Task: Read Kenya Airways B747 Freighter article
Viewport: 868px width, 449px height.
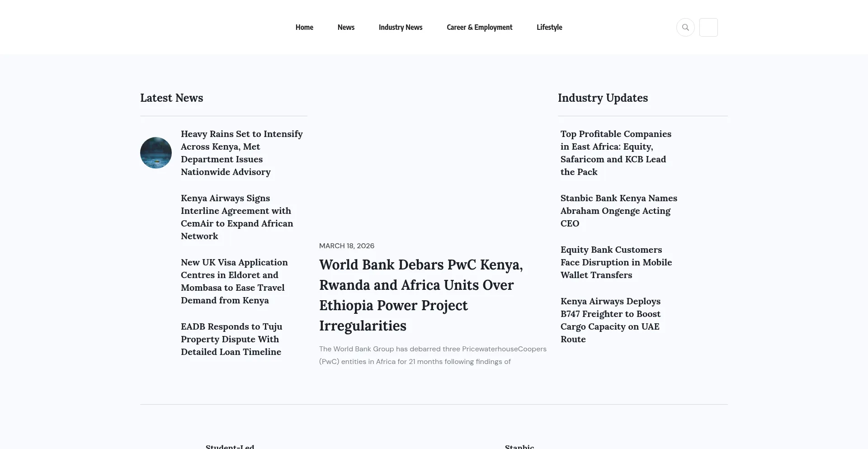Action: [x=610, y=320]
